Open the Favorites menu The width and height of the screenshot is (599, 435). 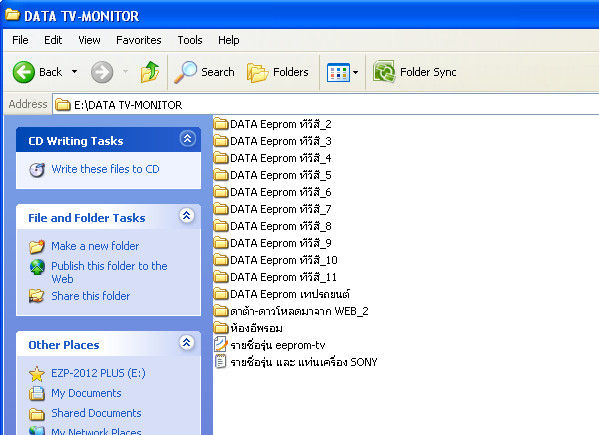139,40
